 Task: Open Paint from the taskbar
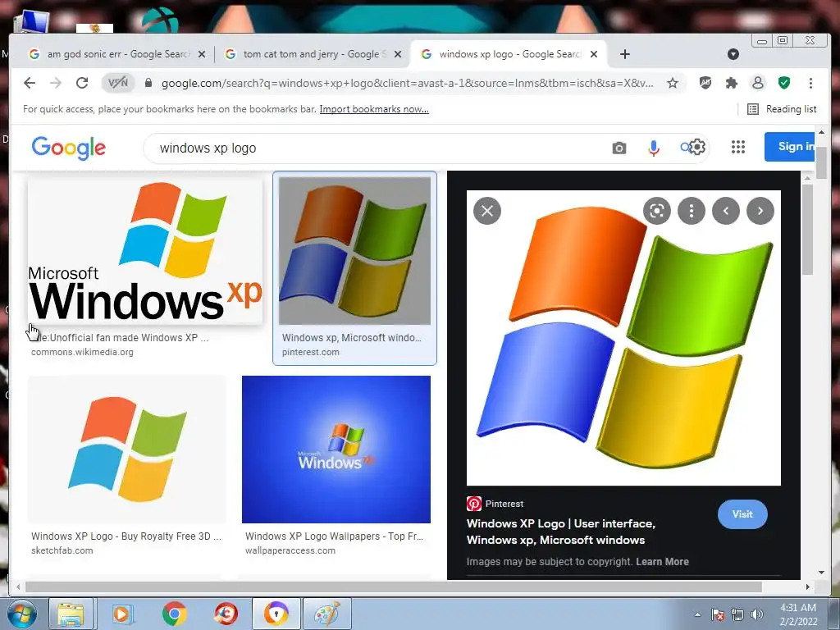pos(327,614)
